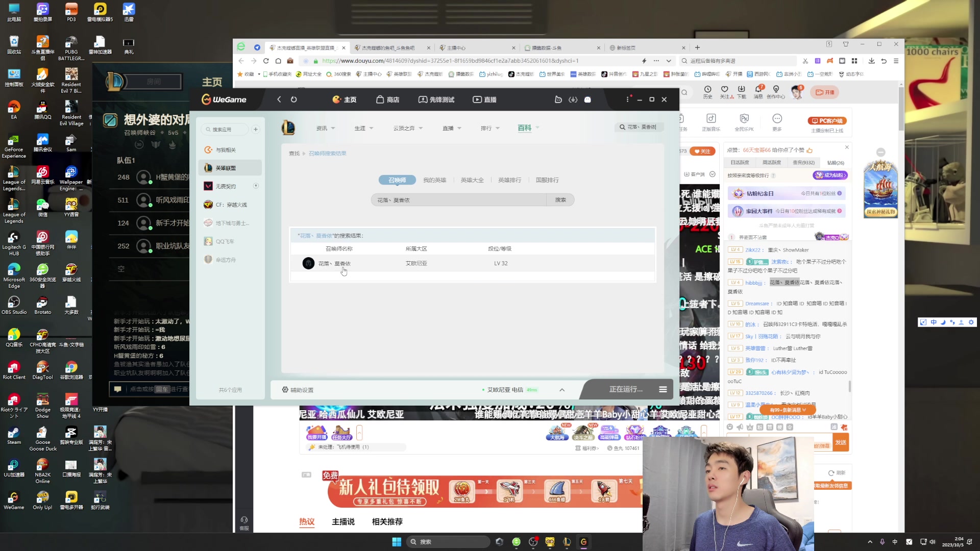Open 辅助设置 settings in WeGame
This screenshot has width=980, height=551.
pos(298,390)
